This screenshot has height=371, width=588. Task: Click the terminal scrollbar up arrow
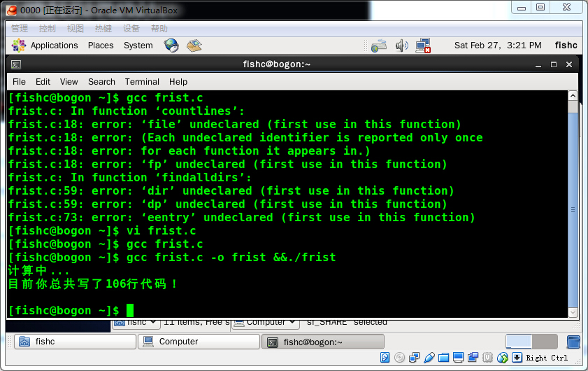pos(573,96)
